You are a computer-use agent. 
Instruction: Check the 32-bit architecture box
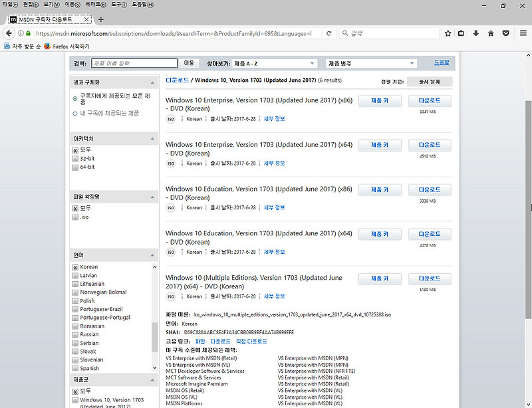(x=75, y=159)
